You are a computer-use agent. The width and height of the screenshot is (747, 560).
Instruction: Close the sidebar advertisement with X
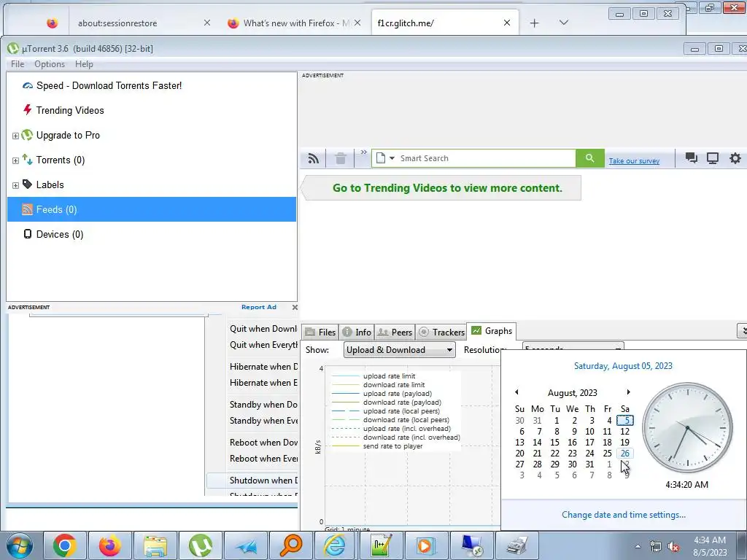click(x=295, y=307)
